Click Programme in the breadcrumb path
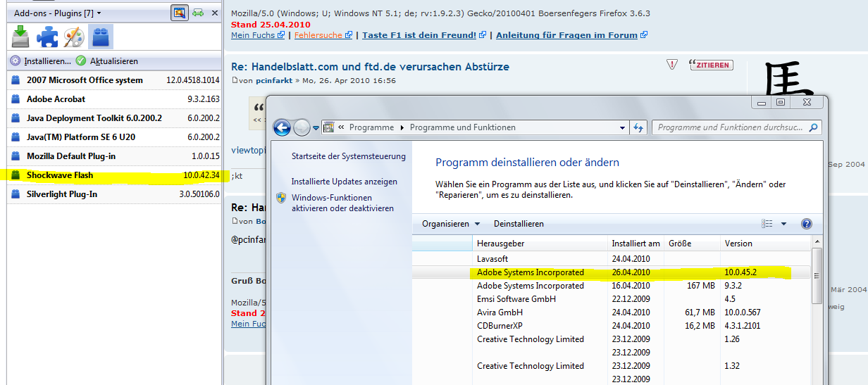The height and width of the screenshot is (385, 868). point(371,127)
